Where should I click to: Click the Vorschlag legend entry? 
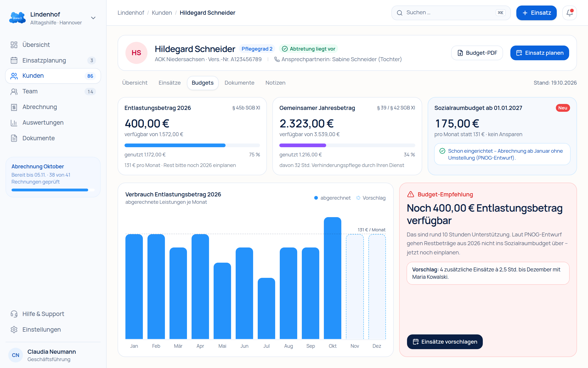(371, 198)
